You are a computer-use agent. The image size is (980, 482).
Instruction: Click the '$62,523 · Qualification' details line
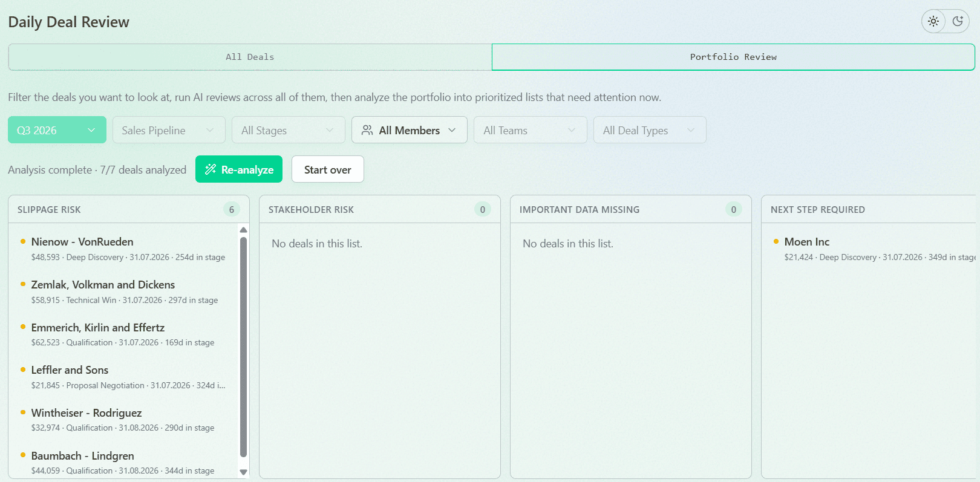(123, 342)
